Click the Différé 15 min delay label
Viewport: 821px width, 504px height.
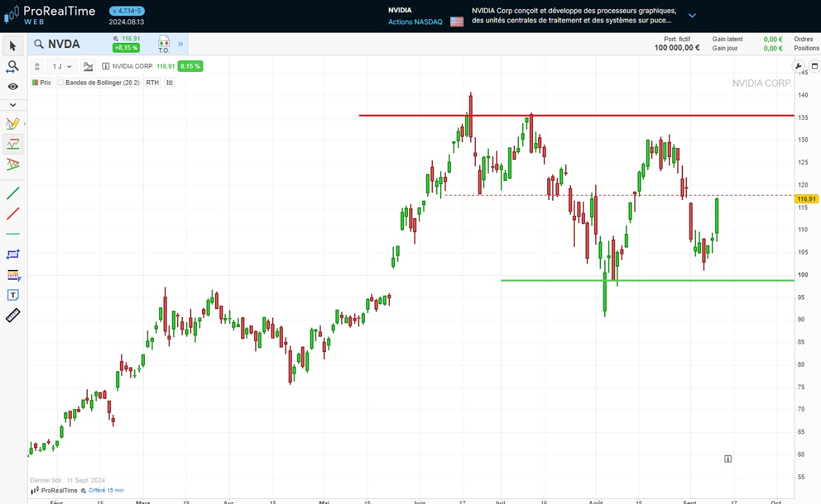point(106,491)
